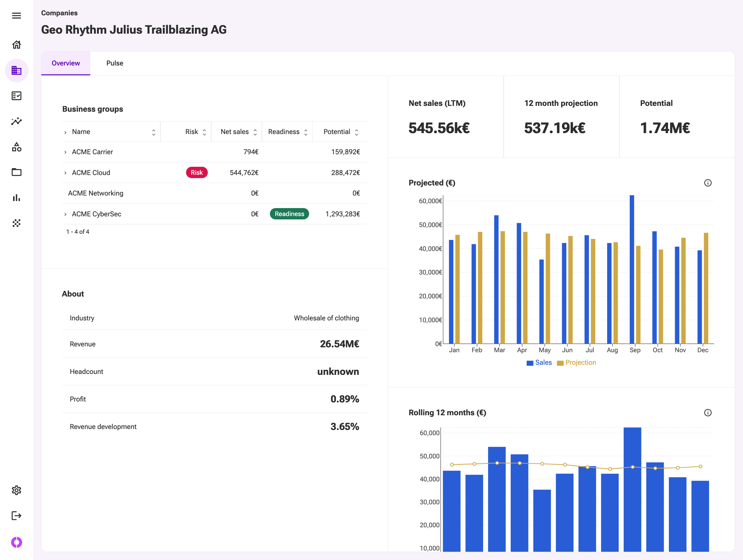Open the checklist tasks sidebar icon
Screen dimensions: 743x560
tap(17, 96)
